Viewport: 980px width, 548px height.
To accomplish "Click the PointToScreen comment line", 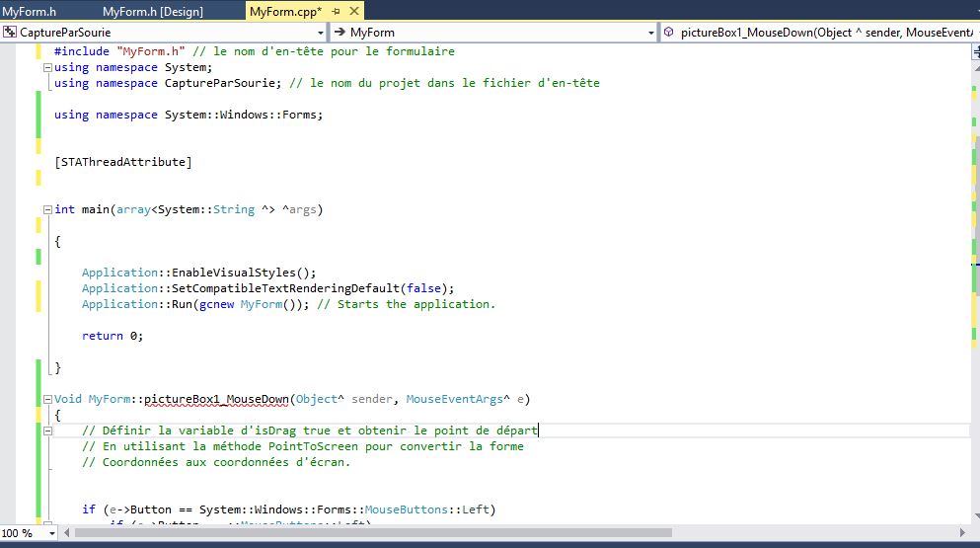I will pos(303,446).
